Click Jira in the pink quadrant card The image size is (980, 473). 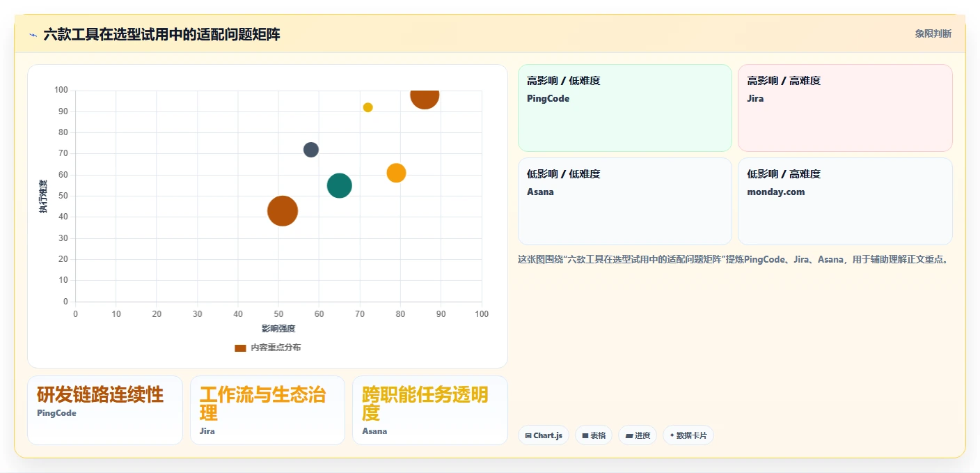pyautogui.click(x=755, y=99)
